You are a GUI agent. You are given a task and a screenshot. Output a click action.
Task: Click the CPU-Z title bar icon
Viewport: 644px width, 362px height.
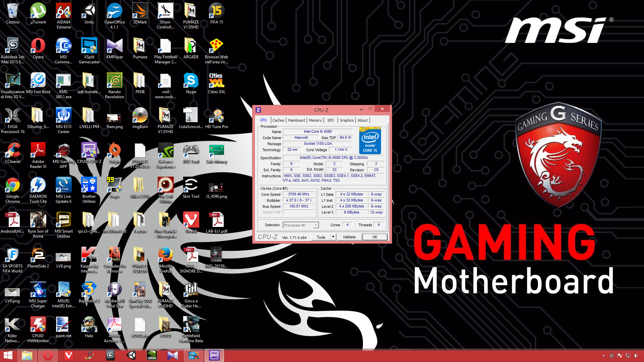pyautogui.click(x=258, y=110)
